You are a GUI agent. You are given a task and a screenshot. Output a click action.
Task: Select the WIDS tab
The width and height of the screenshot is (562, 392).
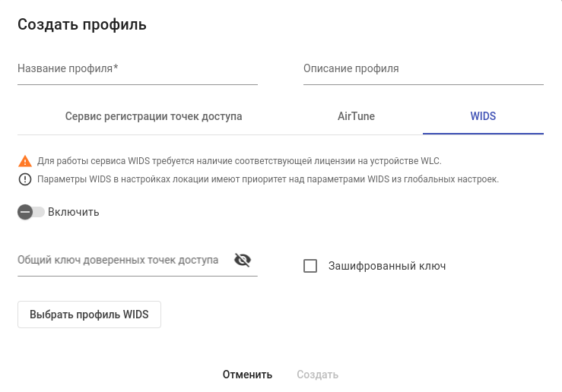pyautogui.click(x=483, y=116)
